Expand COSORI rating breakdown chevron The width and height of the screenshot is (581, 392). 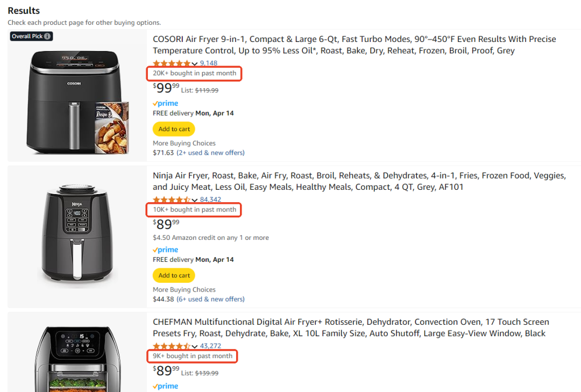coord(195,64)
